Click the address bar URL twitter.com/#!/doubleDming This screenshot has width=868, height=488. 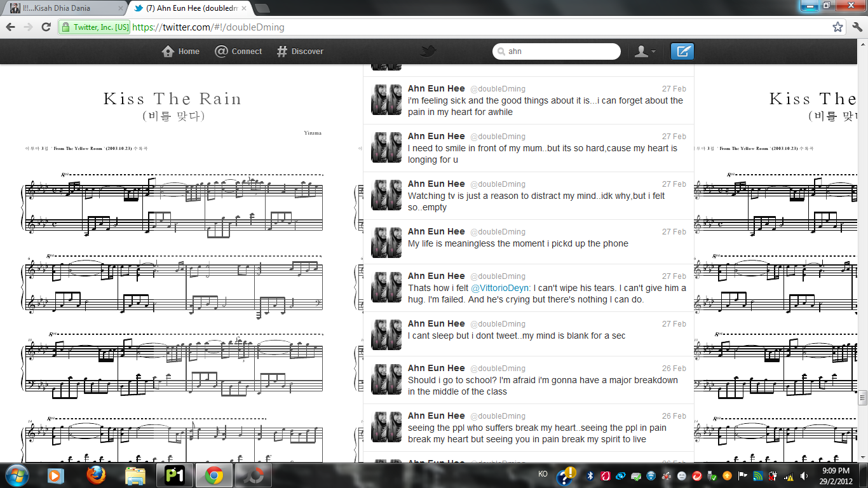pyautogui.click(x=208, y=27)
